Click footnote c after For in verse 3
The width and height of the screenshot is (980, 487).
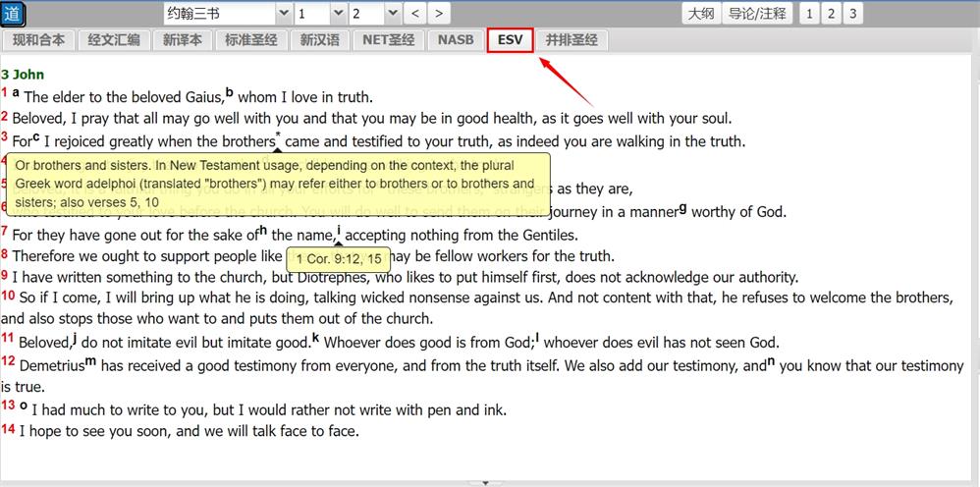click(x=36, y=137)
